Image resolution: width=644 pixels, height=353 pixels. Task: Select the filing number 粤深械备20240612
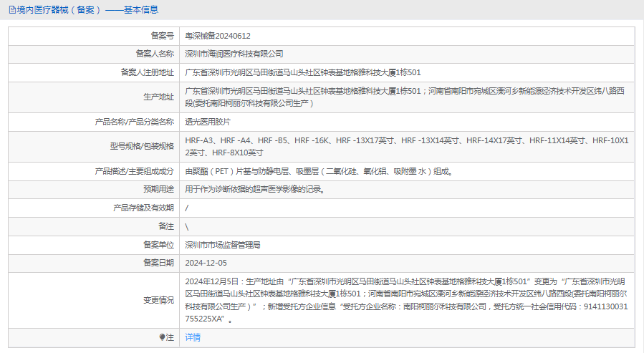218,36
